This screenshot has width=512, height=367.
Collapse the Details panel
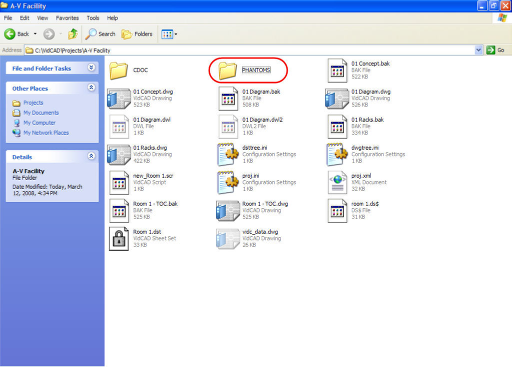point(91,156)
